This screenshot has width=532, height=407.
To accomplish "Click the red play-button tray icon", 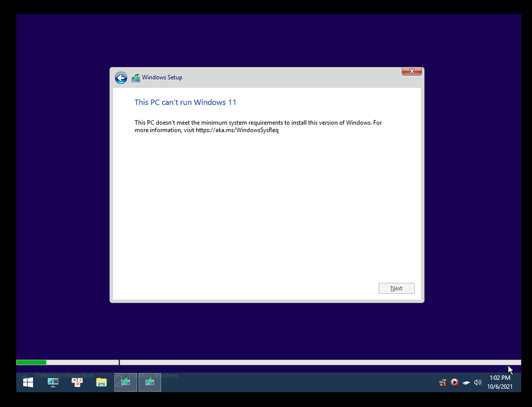I will 454,382.
